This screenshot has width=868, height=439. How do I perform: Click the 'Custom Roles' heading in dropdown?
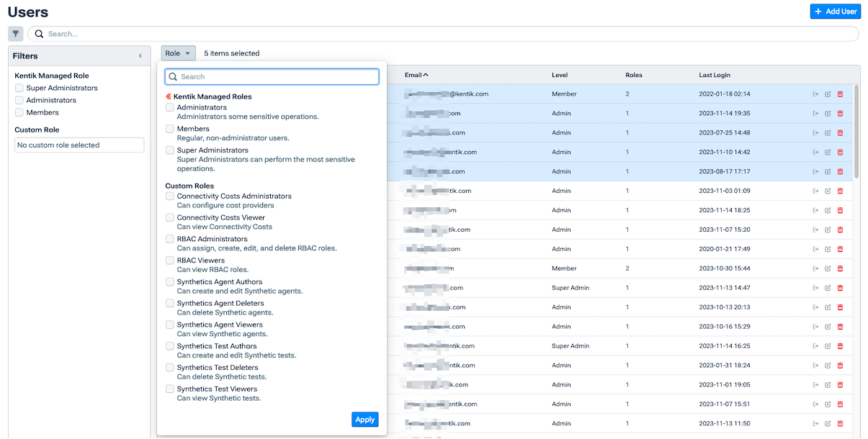(x=189, y=186)
